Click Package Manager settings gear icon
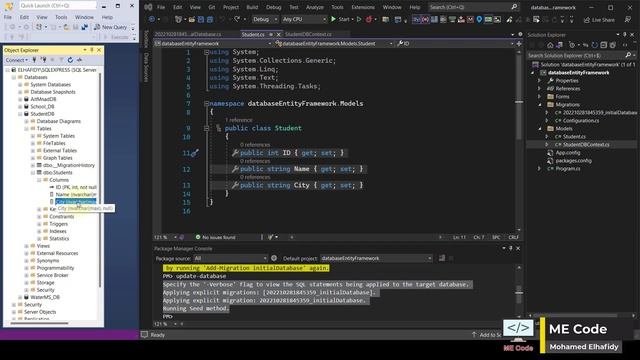 [274, 258]
